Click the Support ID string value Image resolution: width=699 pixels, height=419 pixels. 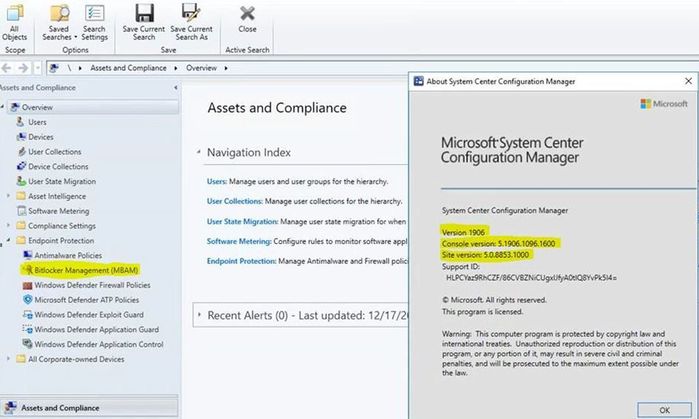pyautogui.click(x=531, y=277)
